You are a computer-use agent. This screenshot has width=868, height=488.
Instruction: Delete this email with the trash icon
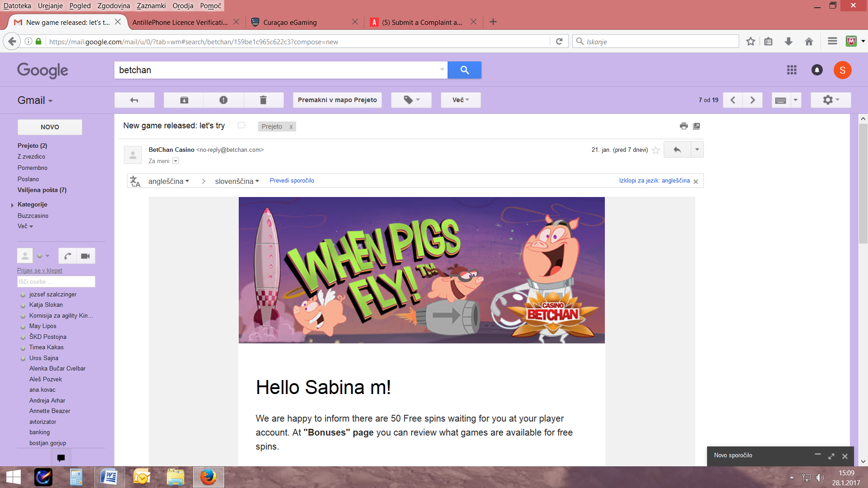tap(263, 100)
